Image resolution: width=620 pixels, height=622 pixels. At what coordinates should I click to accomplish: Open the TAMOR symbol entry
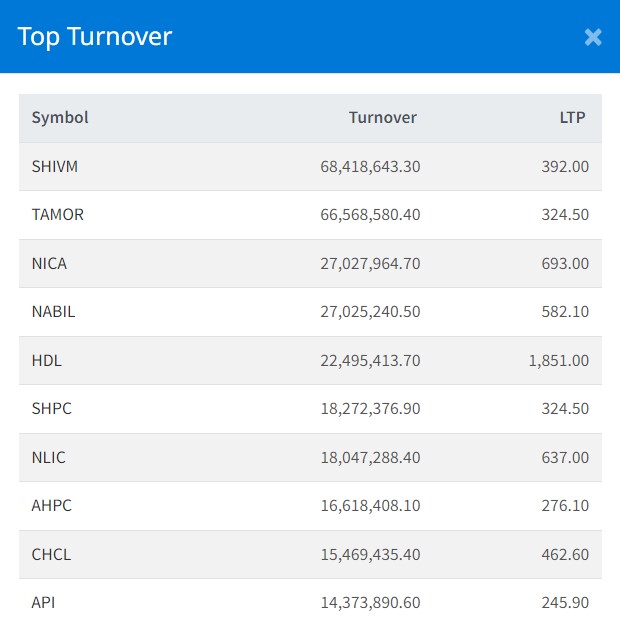click(x=58, y=215)
